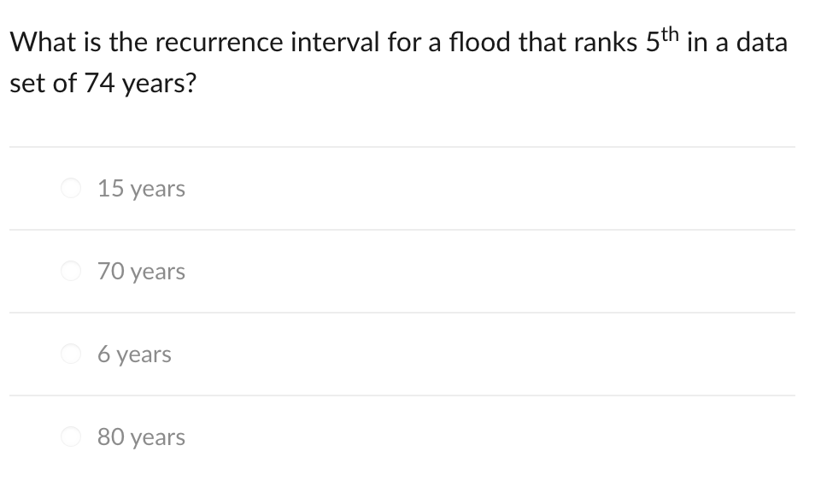This screenshot has width=827, height=504.
Task: Click the 80 years answer label
Action: pyautogui.click(x=141, y=437)
